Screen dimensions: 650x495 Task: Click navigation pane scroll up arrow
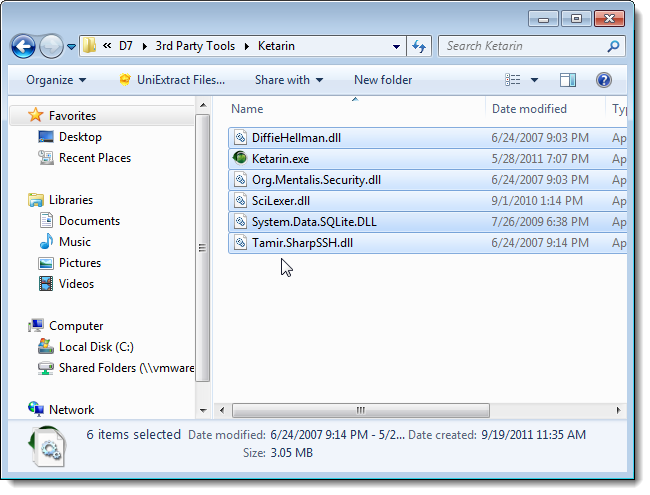(203, 106)
